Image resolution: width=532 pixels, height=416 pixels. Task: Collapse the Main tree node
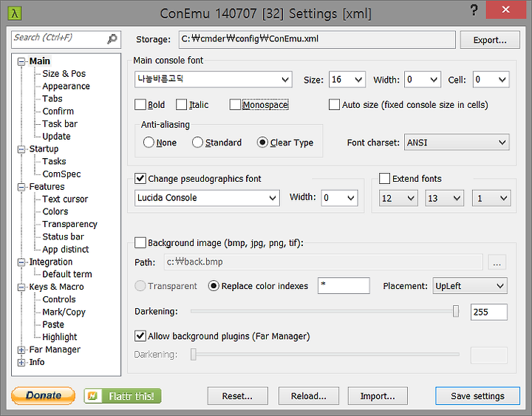[21, 61]
